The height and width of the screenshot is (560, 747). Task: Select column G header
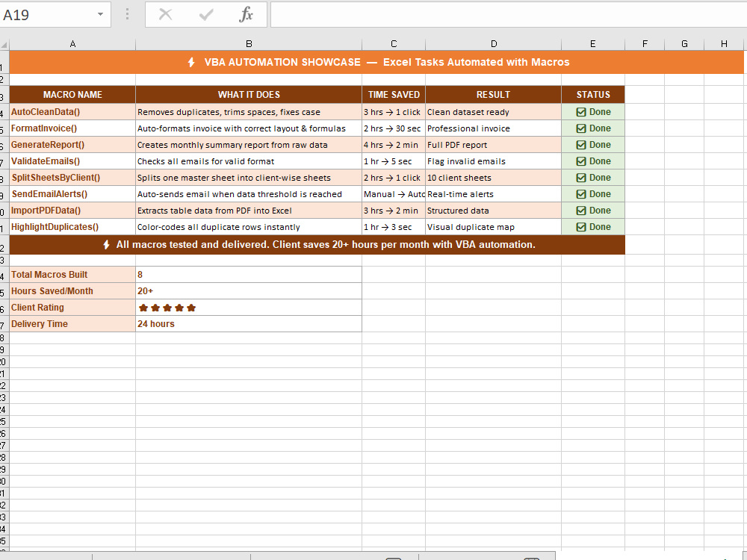click(x=684, y=44)
